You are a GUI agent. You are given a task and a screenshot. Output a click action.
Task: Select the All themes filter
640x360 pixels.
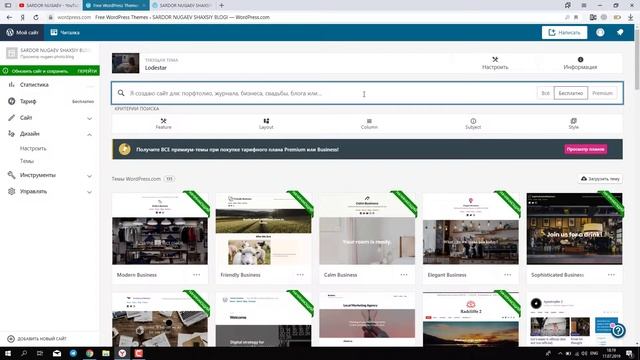[x=545, y=93]
